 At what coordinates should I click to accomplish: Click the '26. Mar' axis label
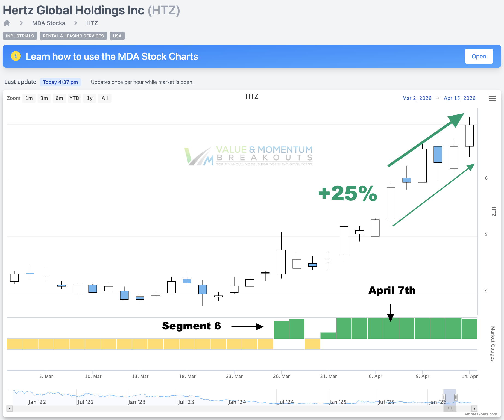pos(281,376)
